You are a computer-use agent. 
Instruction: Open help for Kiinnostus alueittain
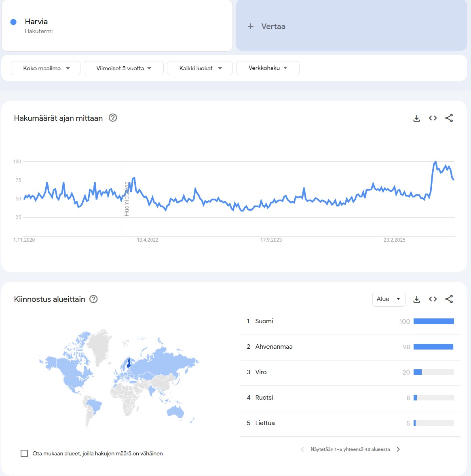pyautogui.click(x=94, y=299)
